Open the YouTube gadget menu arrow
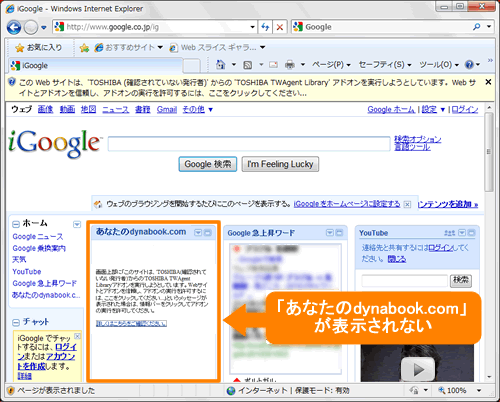Viewport: 500px width, 402px height. [462, 233]
